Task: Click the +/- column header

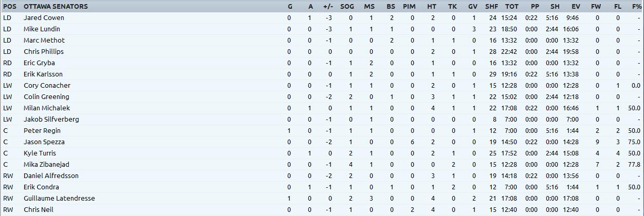Action: pyautogui.click(x=328, y=6)
